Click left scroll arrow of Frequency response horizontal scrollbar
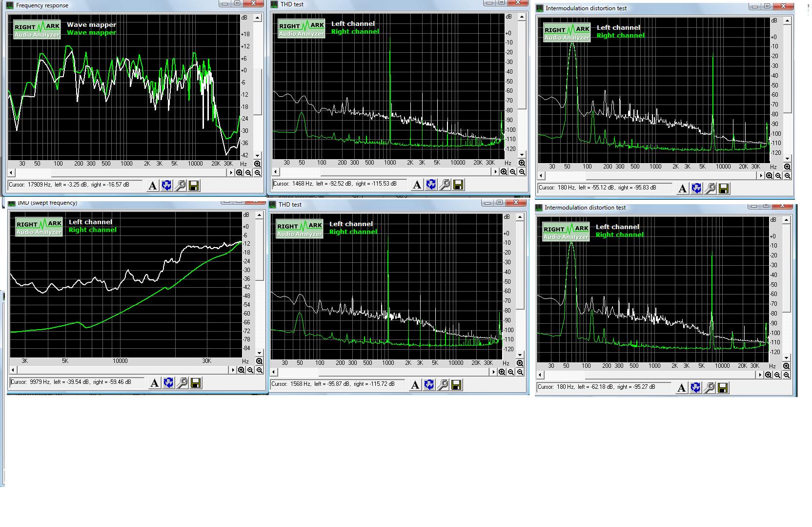Screen dimensions: 812x527 pos(12,172)
